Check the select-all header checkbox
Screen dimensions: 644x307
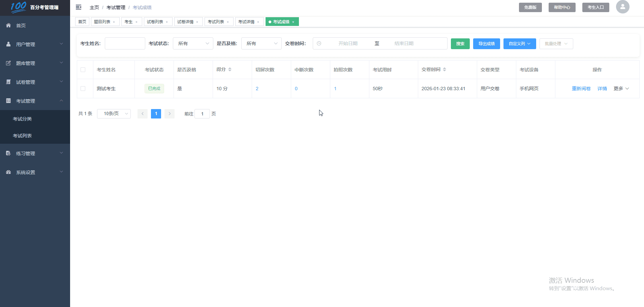(83, 70)
